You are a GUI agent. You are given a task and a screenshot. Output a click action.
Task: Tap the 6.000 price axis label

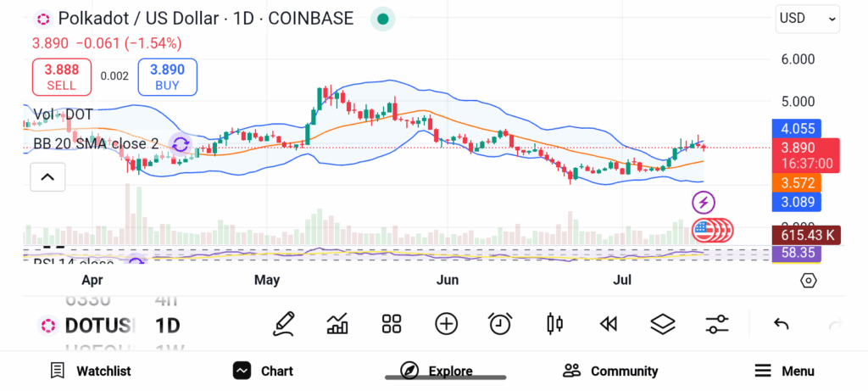(x=798, y=59)
